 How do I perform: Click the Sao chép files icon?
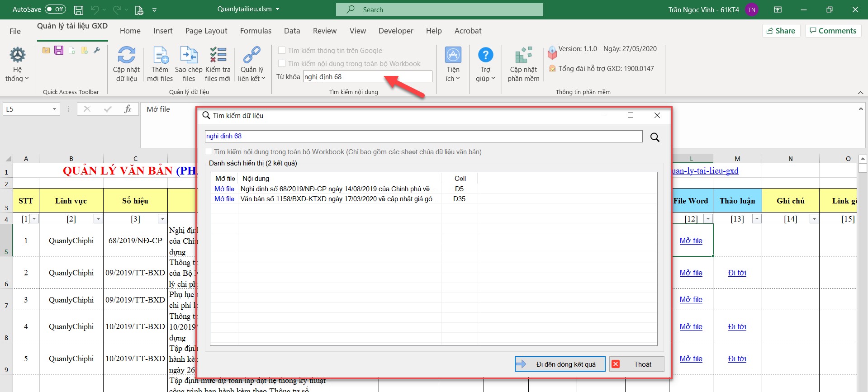coord(189,56)
